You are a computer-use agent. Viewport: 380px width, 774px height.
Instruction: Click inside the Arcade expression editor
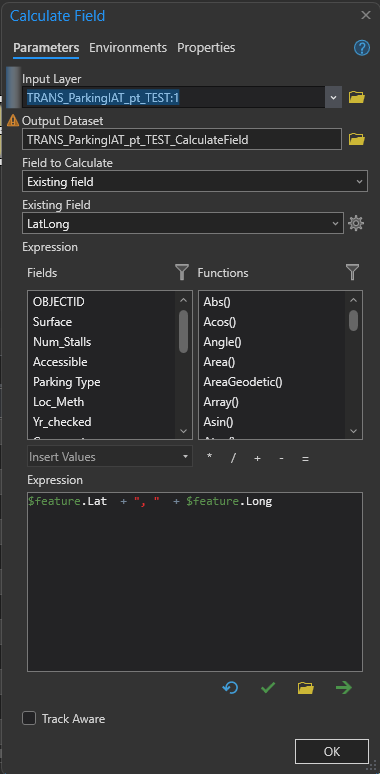pyautogui.click(x=195, y=581)
